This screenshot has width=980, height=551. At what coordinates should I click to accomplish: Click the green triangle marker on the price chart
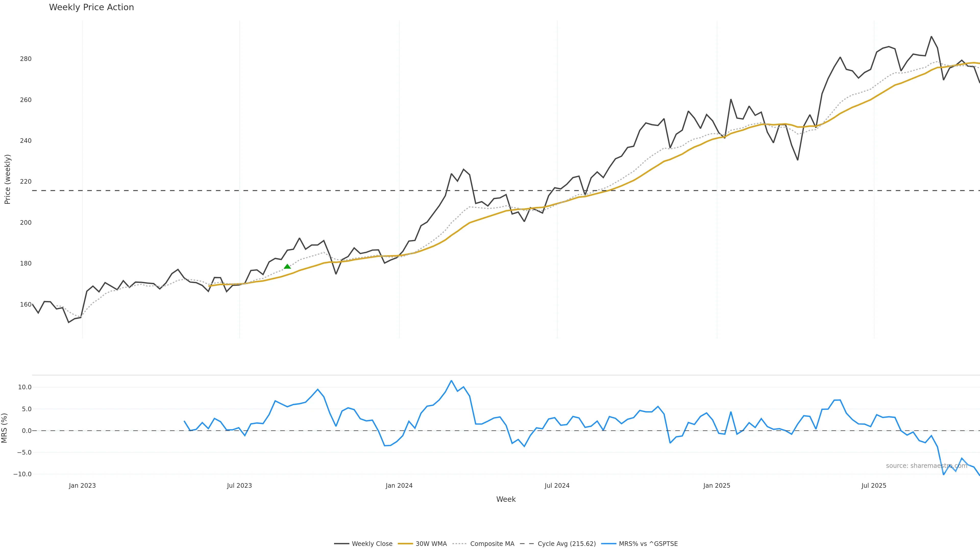pos(287,267)
